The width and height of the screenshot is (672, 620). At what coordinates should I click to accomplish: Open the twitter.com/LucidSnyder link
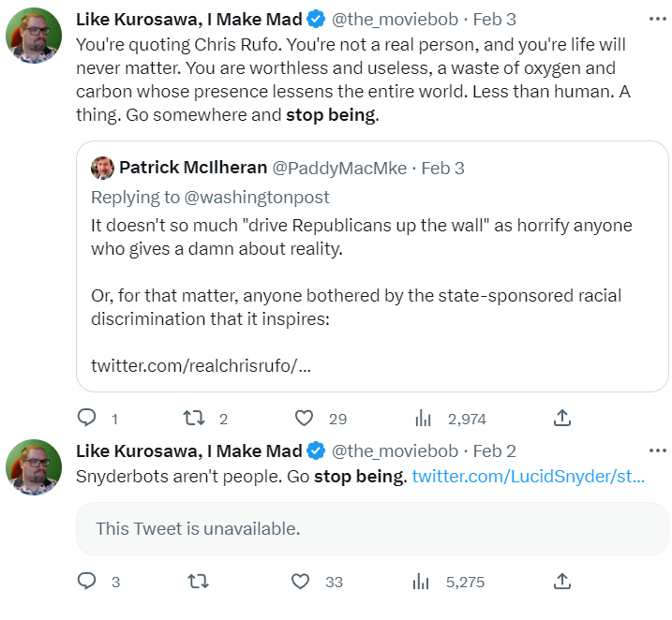528,476
